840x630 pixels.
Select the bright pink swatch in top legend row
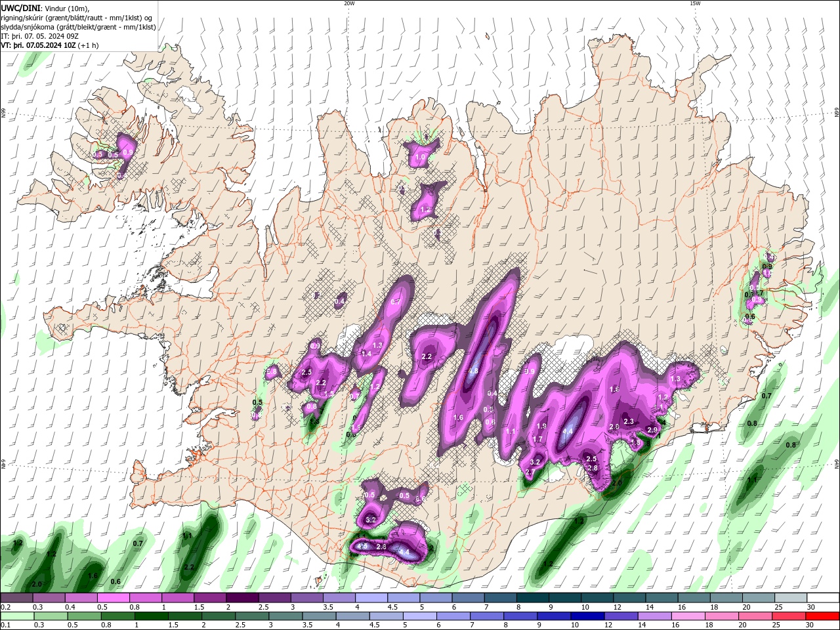114,597
